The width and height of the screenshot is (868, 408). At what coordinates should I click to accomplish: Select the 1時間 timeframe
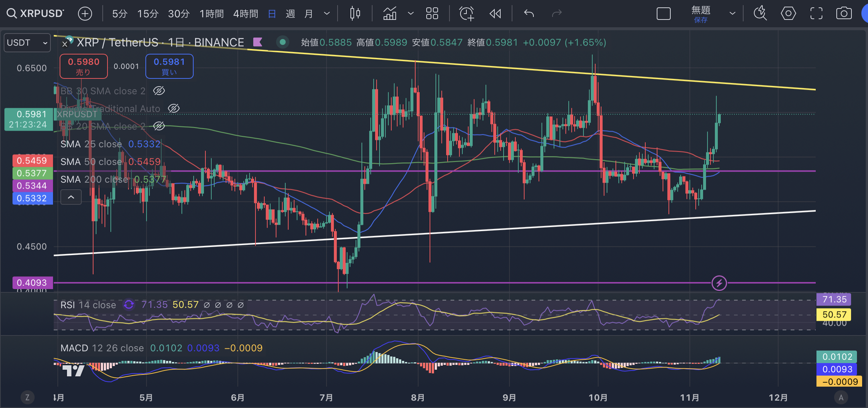[211, 14]
